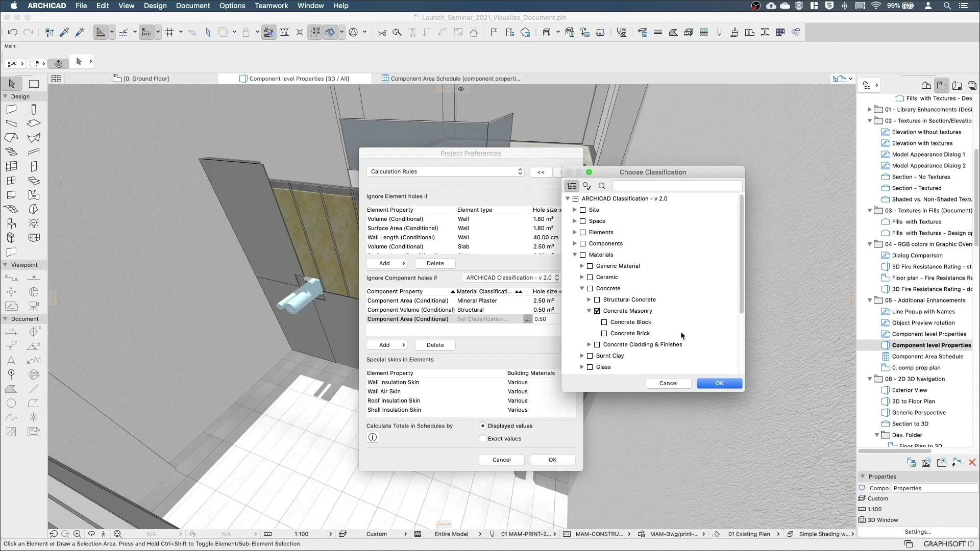Open Publisher Sets icon in Navigator header
The width and height of the screenshot is (980, 551).
(972, 85)
